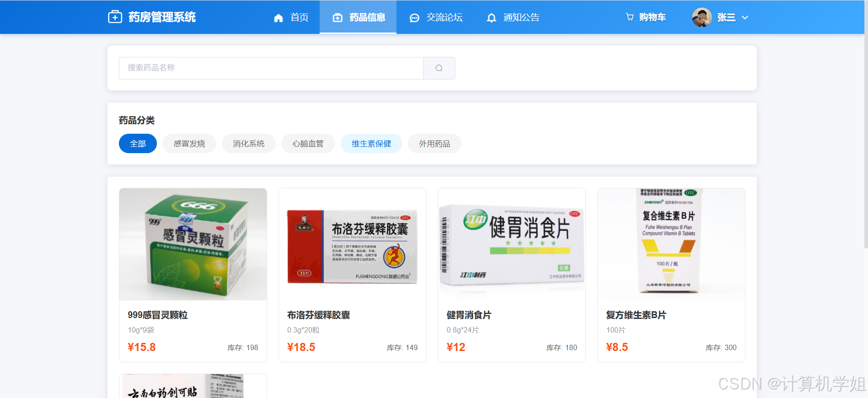This screenshot has height=398, width=868.
Task: Click the bell icon beside 通知公告
Action: (491, 18)
